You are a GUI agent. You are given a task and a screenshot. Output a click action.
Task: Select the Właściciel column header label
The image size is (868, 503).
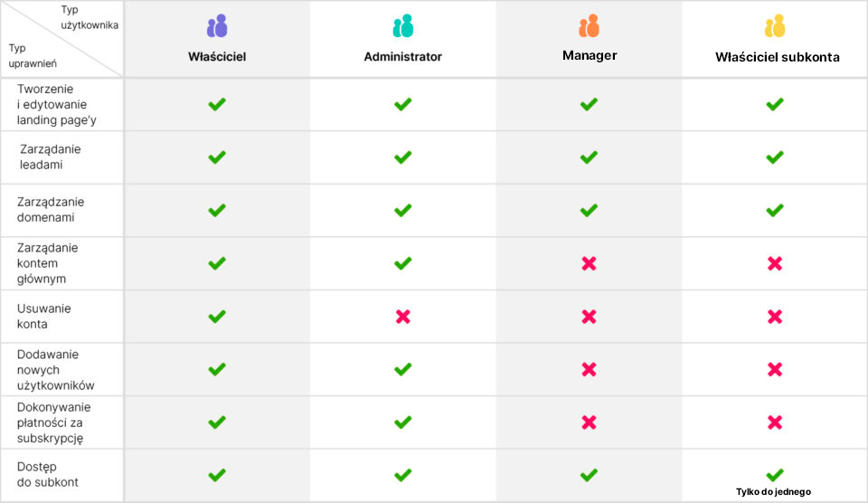point(217,56)
